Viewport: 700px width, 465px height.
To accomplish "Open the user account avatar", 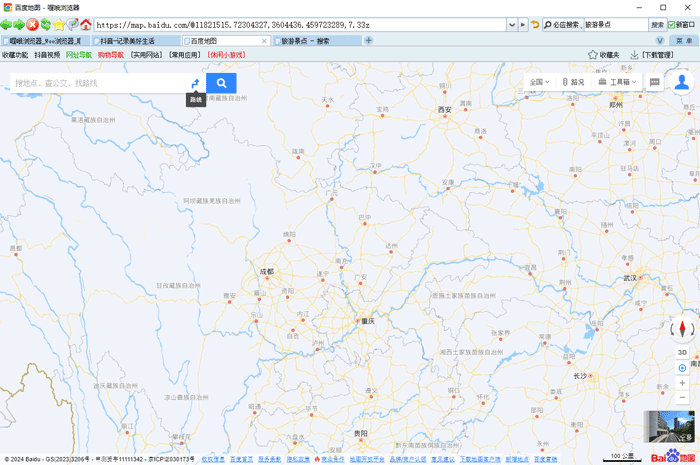I will [x=682, y=82].
